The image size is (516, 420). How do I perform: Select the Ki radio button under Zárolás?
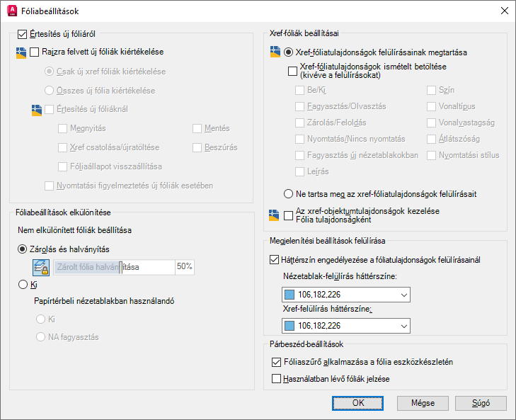click(x=23, y=284)
